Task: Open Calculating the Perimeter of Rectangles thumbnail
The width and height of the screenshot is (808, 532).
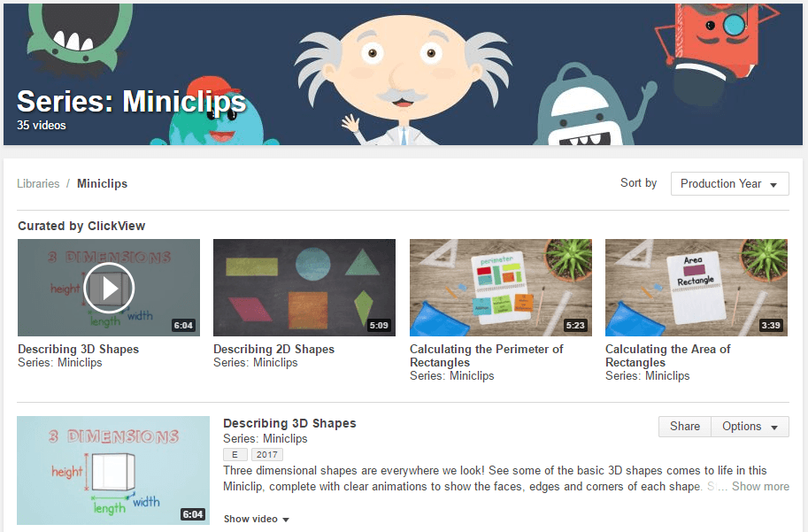Action: click(x=500, y=288)
